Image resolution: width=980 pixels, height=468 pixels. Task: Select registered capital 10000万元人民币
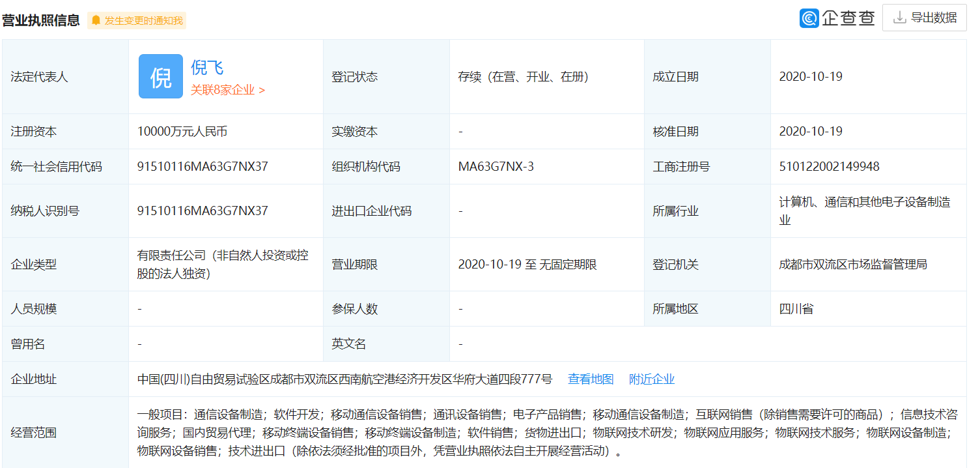point(182,132)
